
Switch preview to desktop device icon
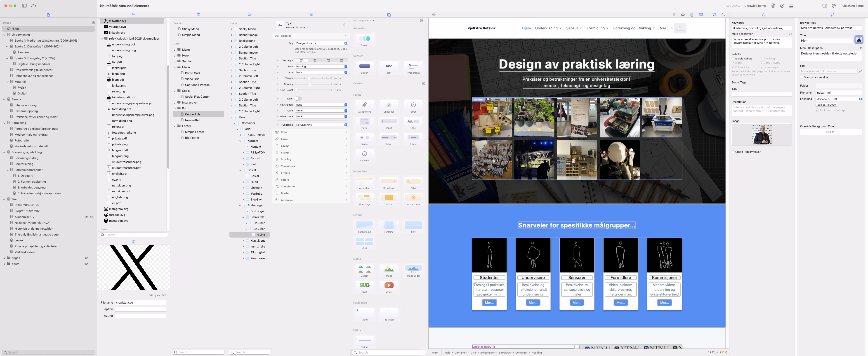pos(701,15)
